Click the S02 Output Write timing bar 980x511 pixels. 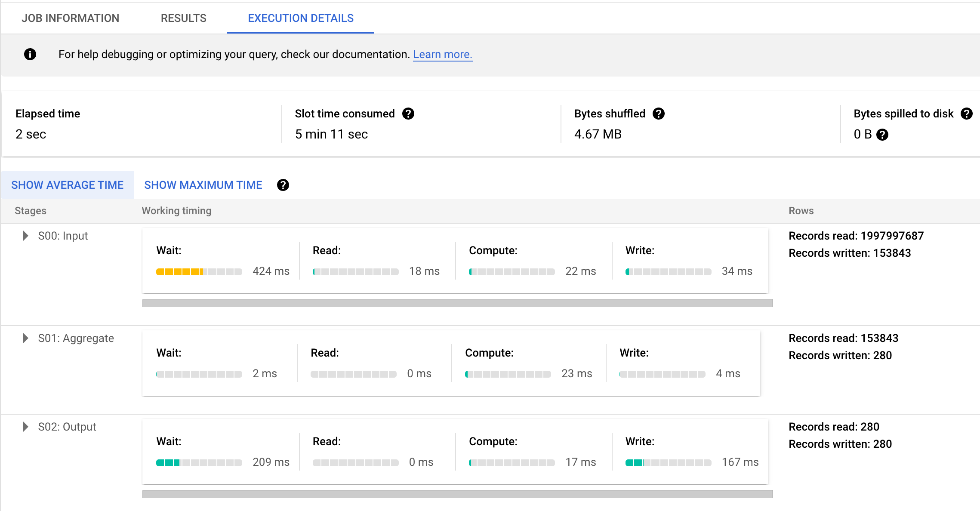click(x=668, y=463)
